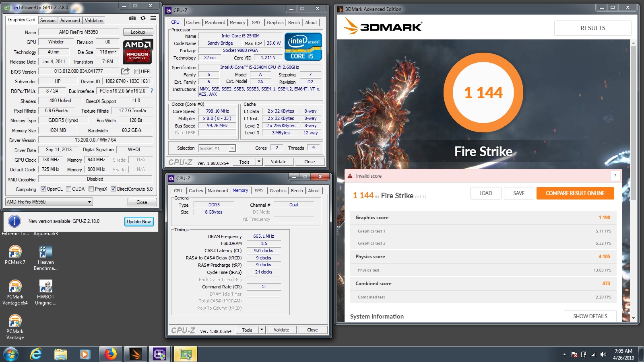Open Caches tab in upper CPU-Z window
The image size is (644, 362).
point(193,23)
